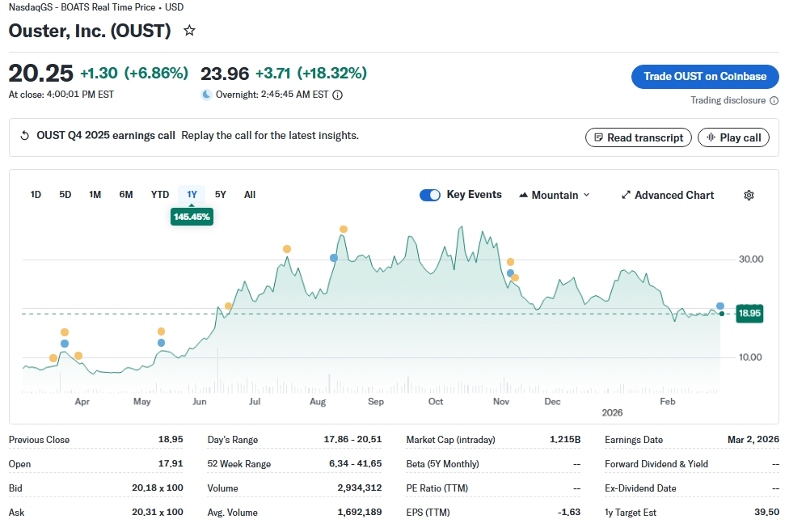
Task: Click Trade OUST on Coinbase button
Action: click(705, 77)
